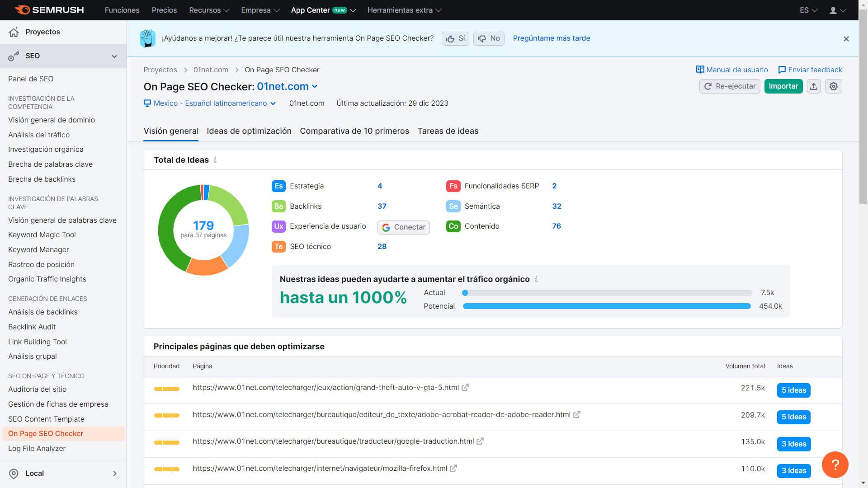868x488 pixels.
Task: Click the Local pin icon in sidebar
Action: point(14,473)
